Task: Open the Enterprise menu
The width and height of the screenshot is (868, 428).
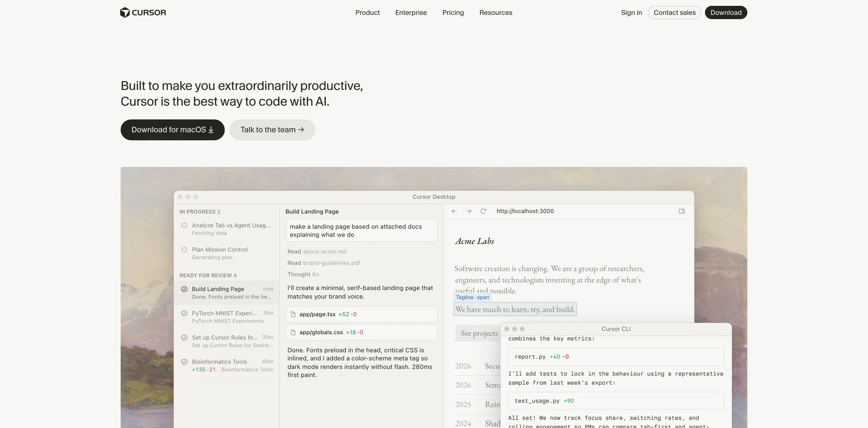Action: 411,13
